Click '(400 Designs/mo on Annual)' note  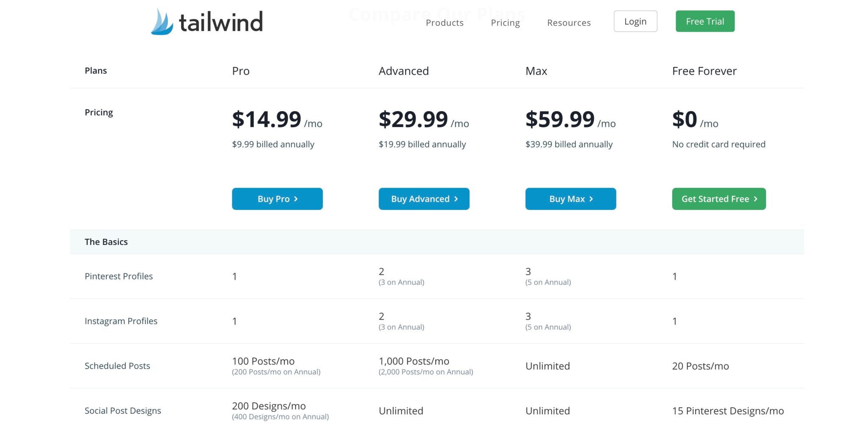(280, 417)
